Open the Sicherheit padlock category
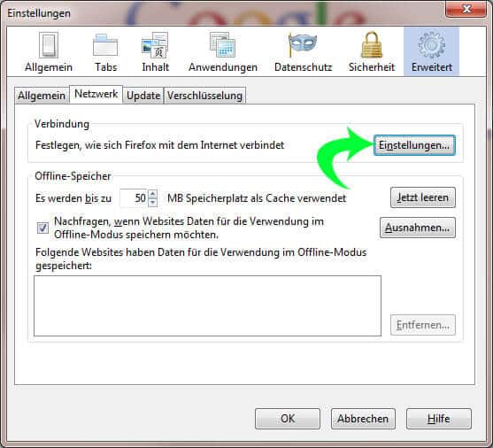Image resolution: width=493 pixels, height=448 pixels. pyautogui.click(x=372, y=52)
